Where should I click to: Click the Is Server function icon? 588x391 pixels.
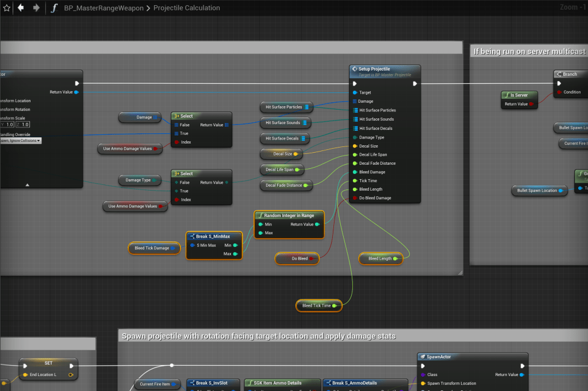[505, 95]
